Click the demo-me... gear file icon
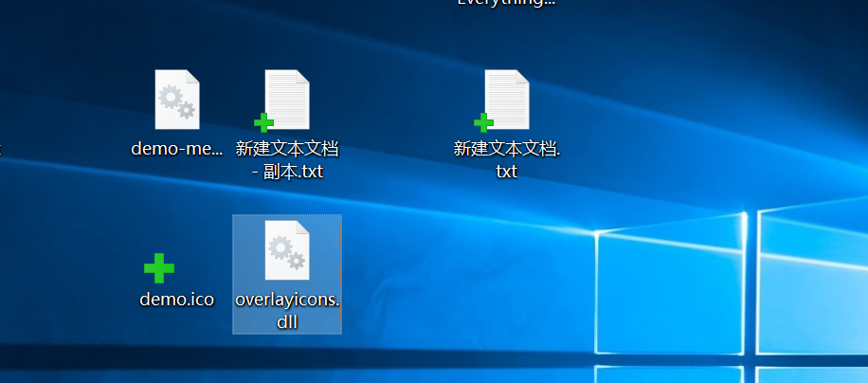The image size is (868, 383). click(177, 100)
